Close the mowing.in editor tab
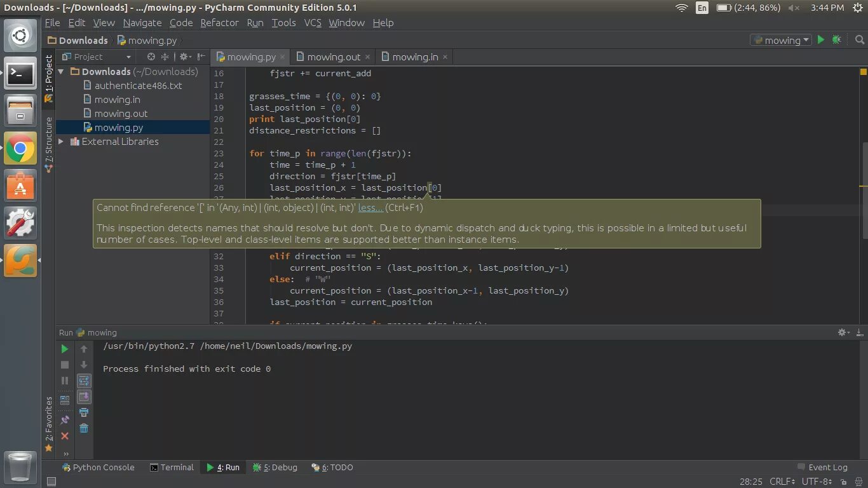The width and height of the screenshot is (868, 488). 445,57
